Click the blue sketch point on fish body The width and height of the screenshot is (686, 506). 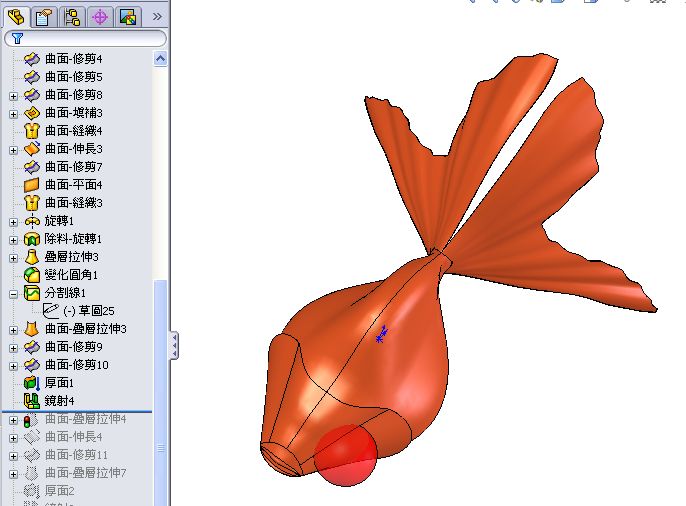(x=382, y=334)
